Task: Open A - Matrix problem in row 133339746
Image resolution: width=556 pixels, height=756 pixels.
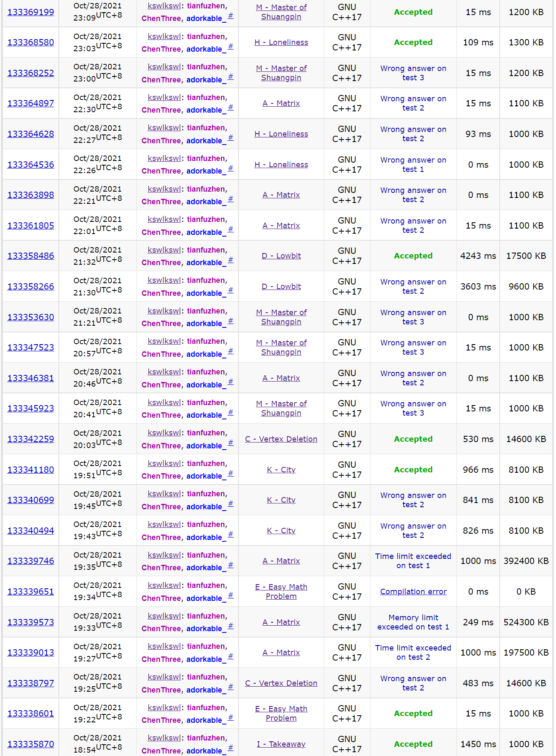Action: [x=281, y=561]
